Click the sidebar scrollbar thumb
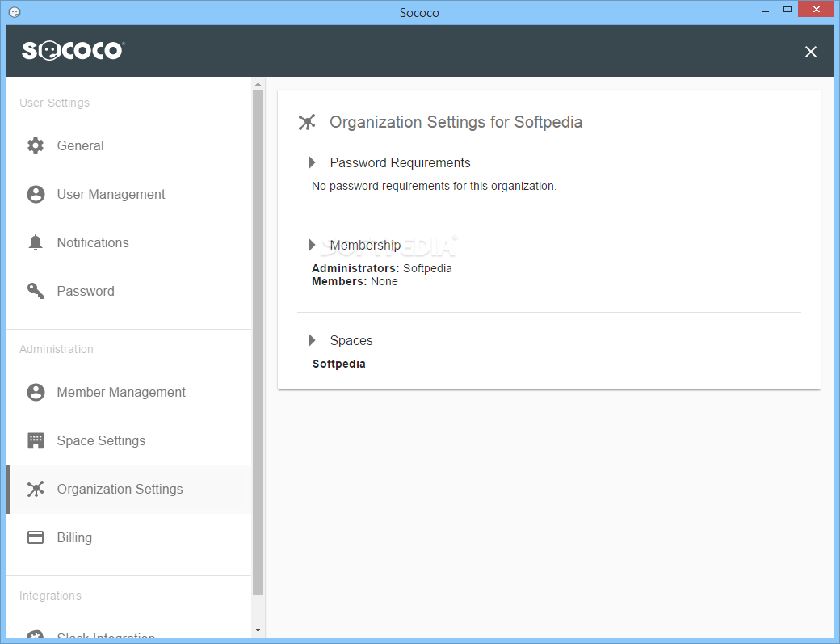 [x=258, y=343]
